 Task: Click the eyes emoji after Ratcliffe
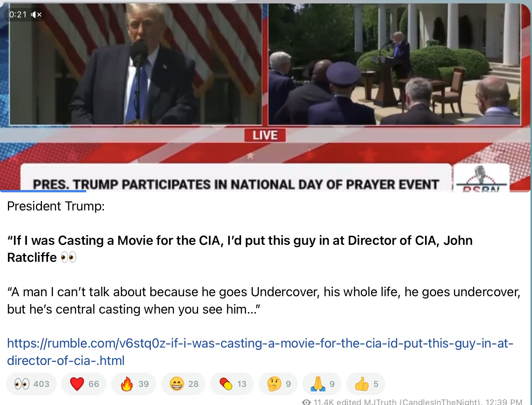click(68, 258)
